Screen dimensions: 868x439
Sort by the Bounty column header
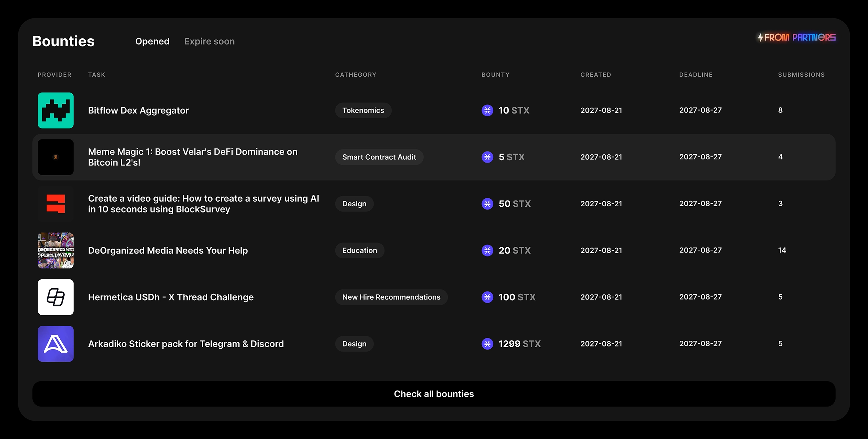point(495,75)
